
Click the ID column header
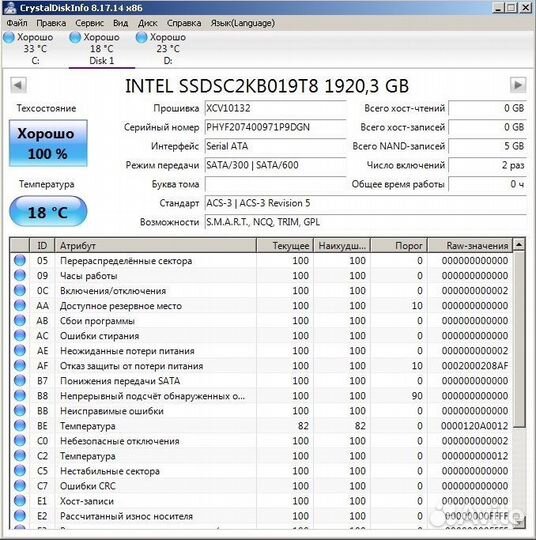42,246
